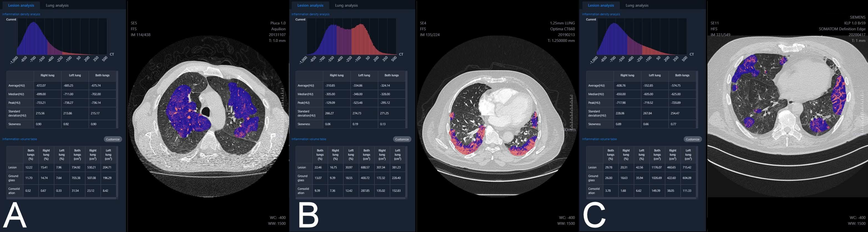
Task: Select the Aquilion CT slice image
Action: [x=208, y=116]
